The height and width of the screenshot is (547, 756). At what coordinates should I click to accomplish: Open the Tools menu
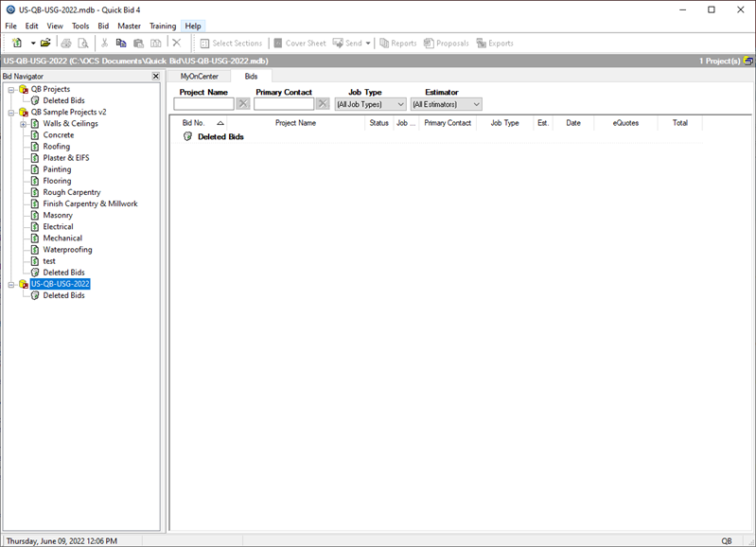tap(80, 26)
